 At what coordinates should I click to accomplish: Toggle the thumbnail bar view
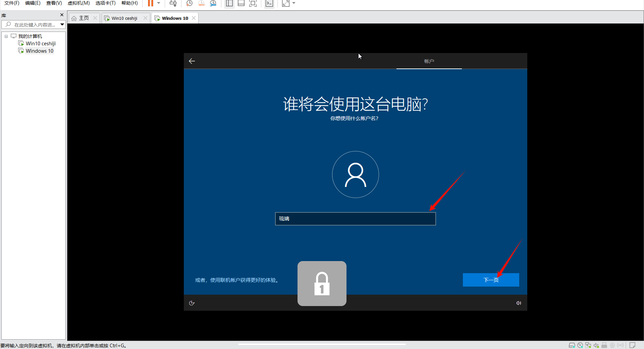point(241,3)
